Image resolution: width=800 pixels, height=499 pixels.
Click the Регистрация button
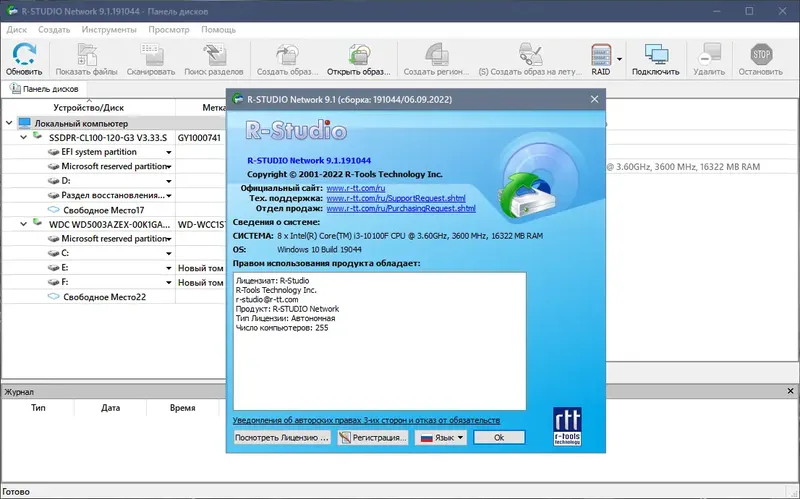coord(373,437)
